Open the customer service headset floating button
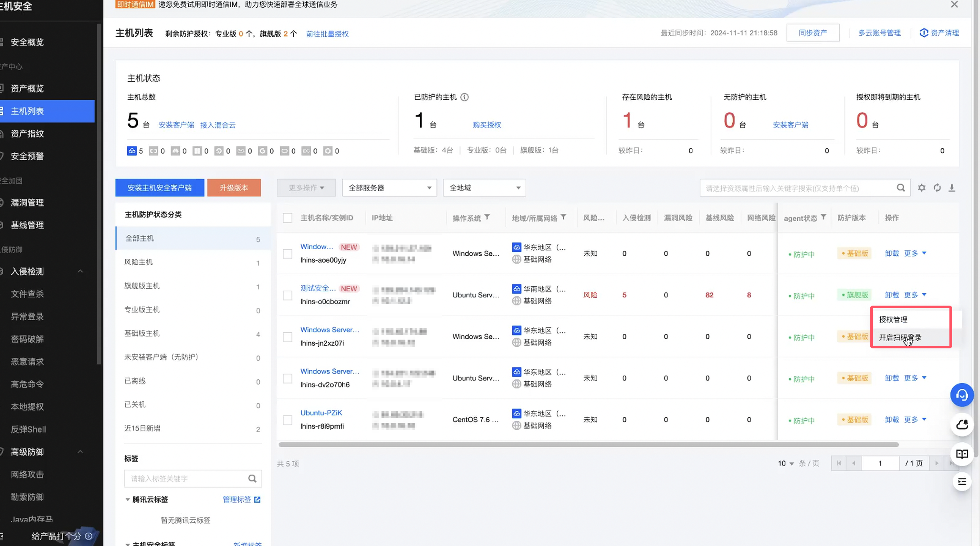This screenshot has width=980, height=546. 962,395
